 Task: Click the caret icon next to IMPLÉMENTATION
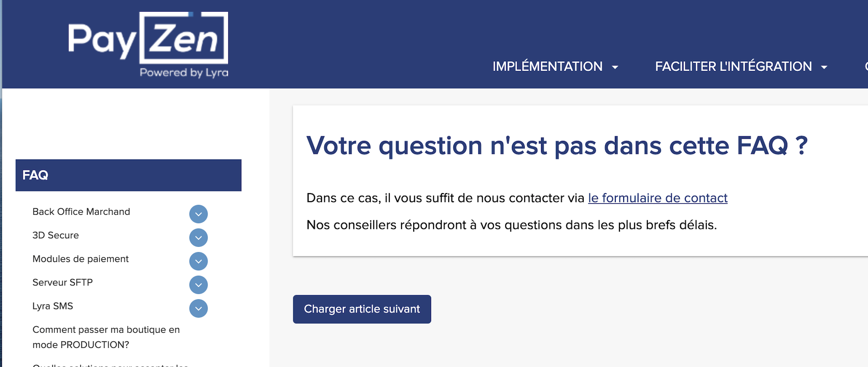(615, 67)
